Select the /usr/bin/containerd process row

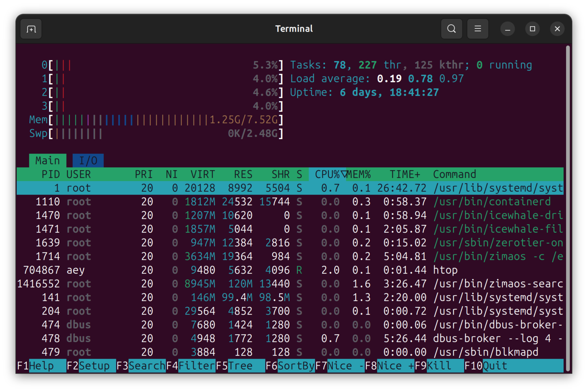[x=290, y=202]
